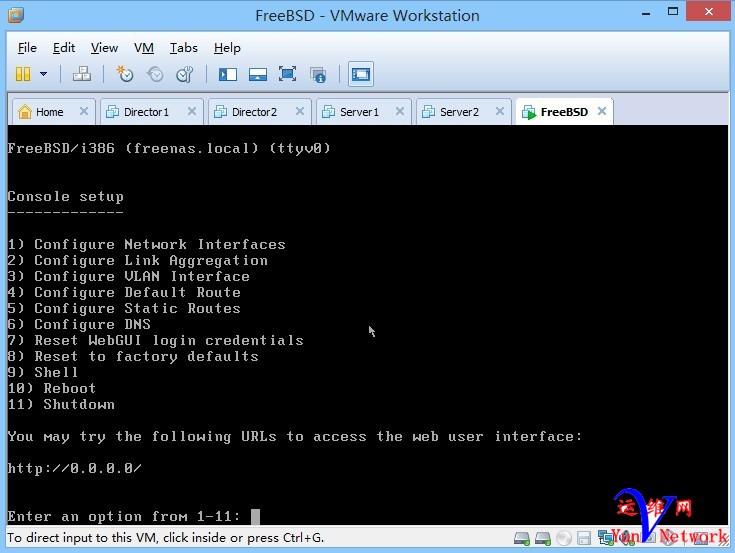
Task: Open the Tabs menu
Action: click(183, 48)
